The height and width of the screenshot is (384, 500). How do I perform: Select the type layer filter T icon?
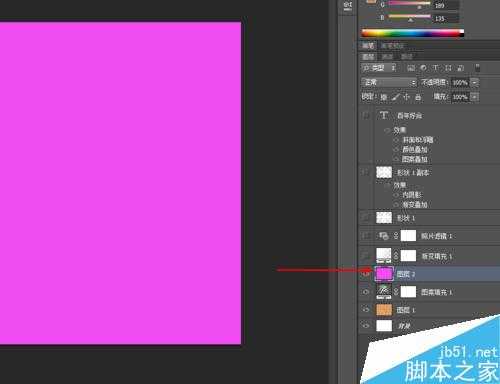point(436,68)
